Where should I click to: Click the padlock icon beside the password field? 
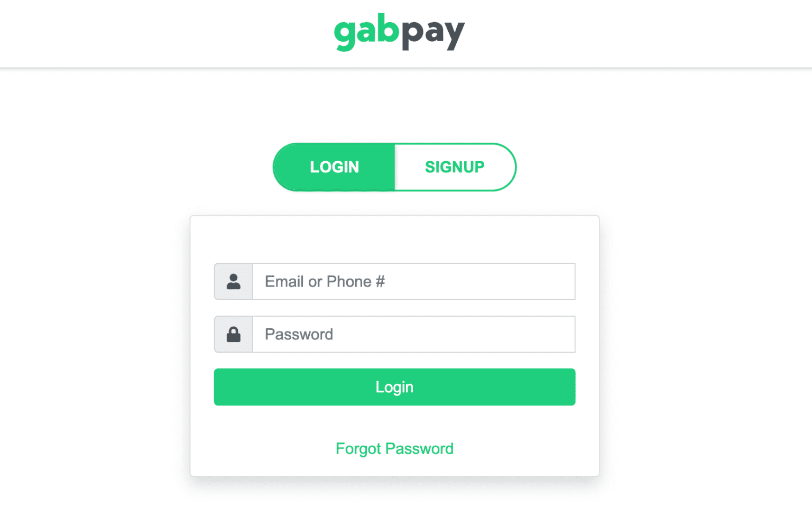[x=234, y=334]
